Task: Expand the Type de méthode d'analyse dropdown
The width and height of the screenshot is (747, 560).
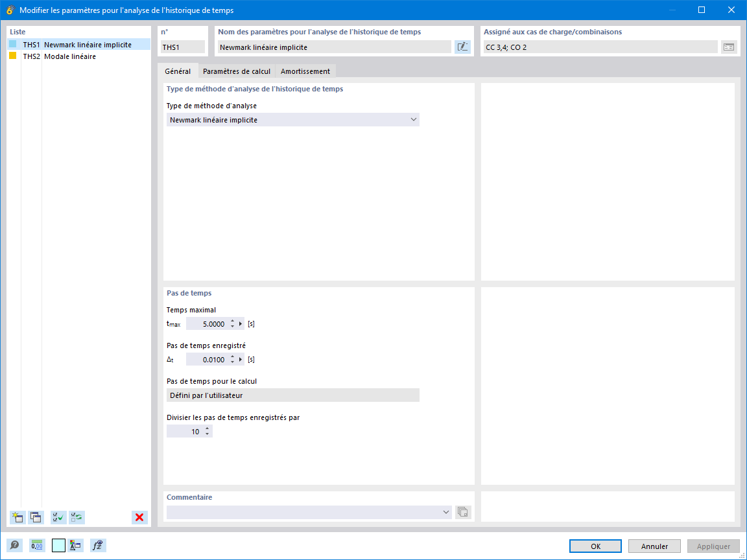Action: [x=413, y=119]
